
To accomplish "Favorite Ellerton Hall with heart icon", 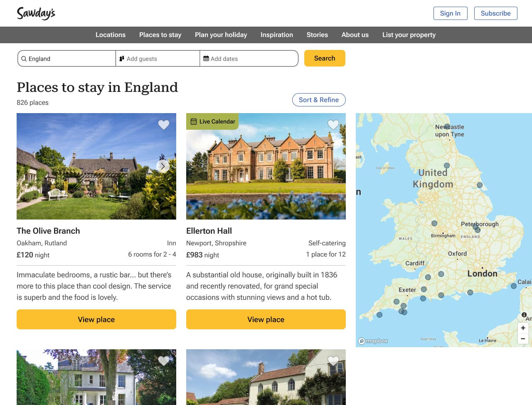I will (333, 124).
